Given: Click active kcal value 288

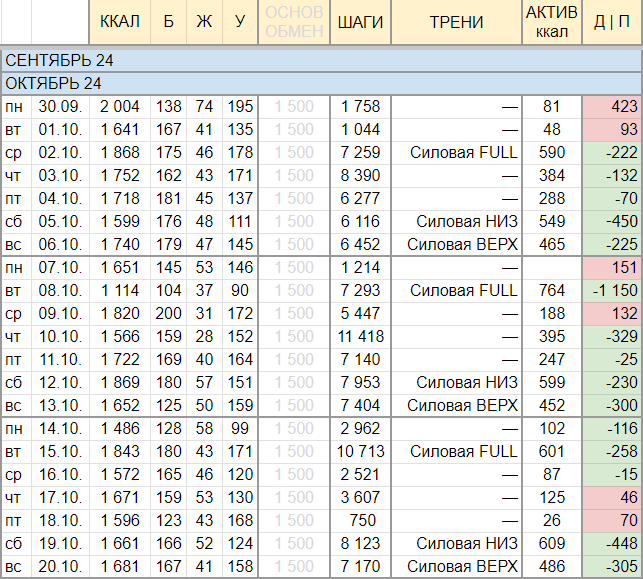Looking at the screenshot, I should click(x=552, y=198).
